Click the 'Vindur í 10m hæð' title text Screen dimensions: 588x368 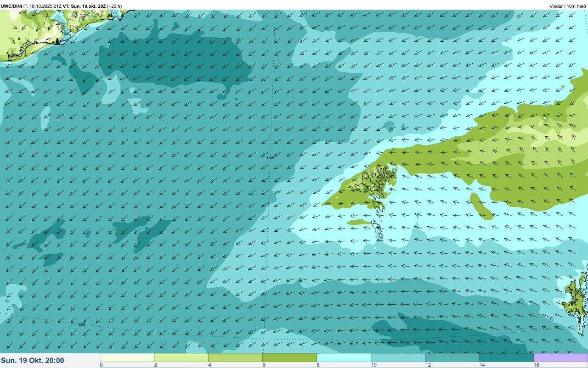click(x=568, y=6)
